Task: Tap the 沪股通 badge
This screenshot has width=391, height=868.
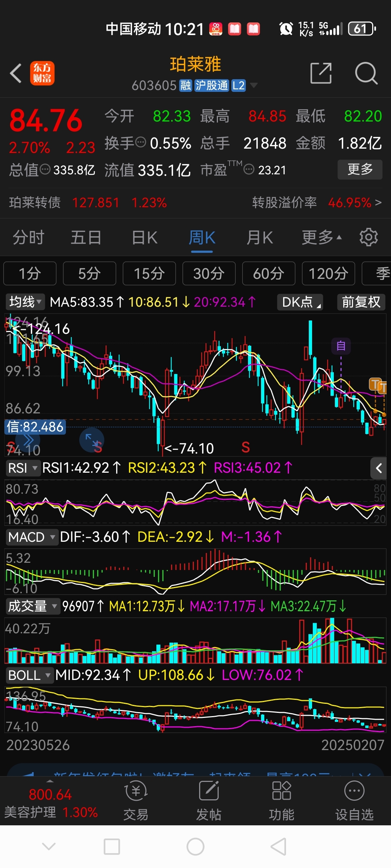Action: (x=212, y=86)
